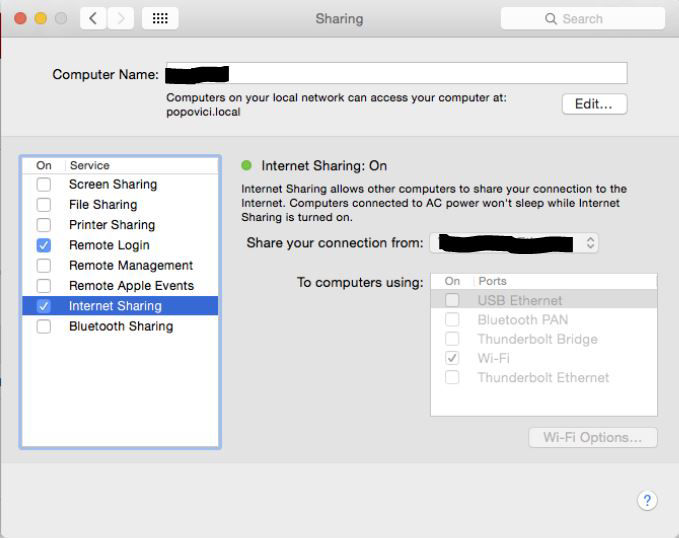Select the File Sharing service row
This screenshot has width=679, height=539.
[120, 204]
